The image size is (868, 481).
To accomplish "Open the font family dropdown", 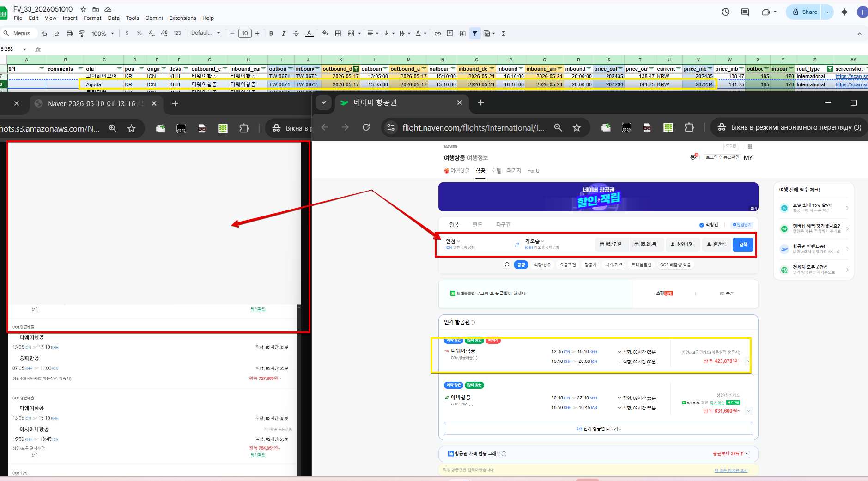I will coord(206,33).
